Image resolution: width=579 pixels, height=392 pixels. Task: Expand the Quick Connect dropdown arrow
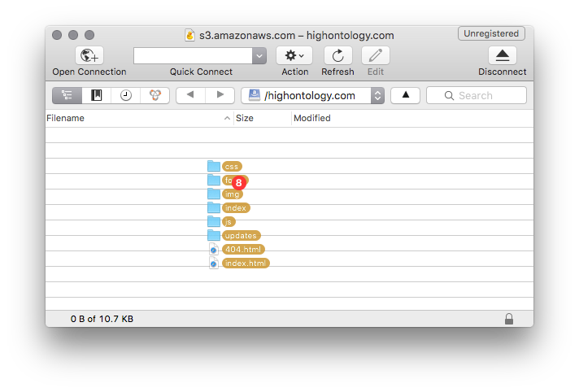pyautogui.click(x=259, y=55)
